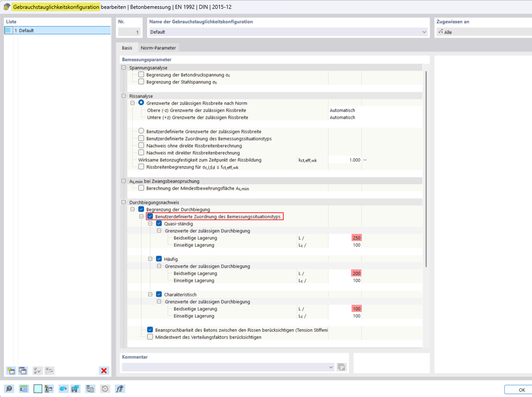Screen dimensions: 532x397
Task: Open the help search icon
Action: pos(9,389)
